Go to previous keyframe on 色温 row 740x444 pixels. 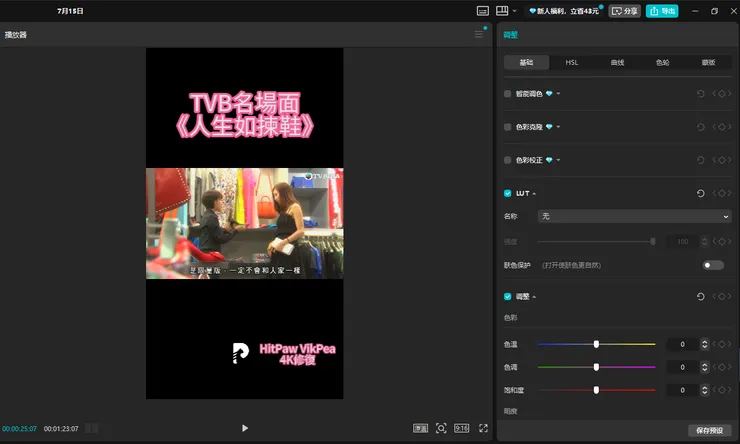714,344
